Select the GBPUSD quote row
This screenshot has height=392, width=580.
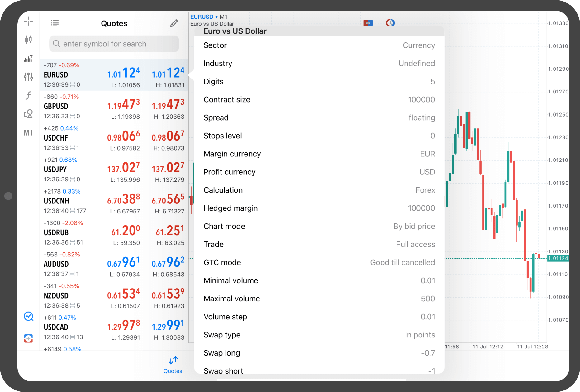114,107
